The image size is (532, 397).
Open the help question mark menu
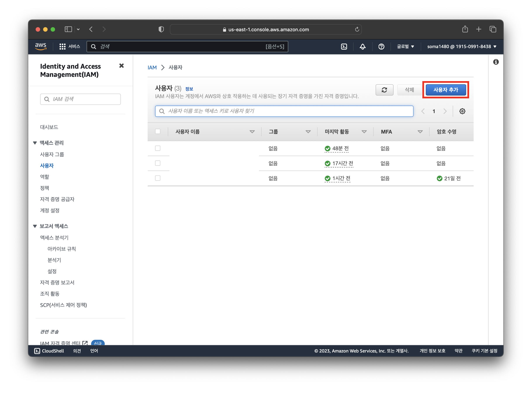click(381, 46)
